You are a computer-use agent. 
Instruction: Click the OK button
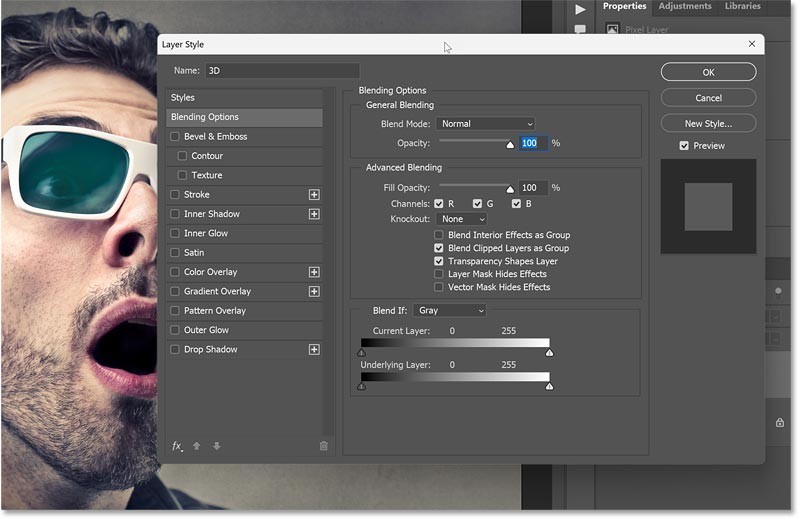click(708, 72)
